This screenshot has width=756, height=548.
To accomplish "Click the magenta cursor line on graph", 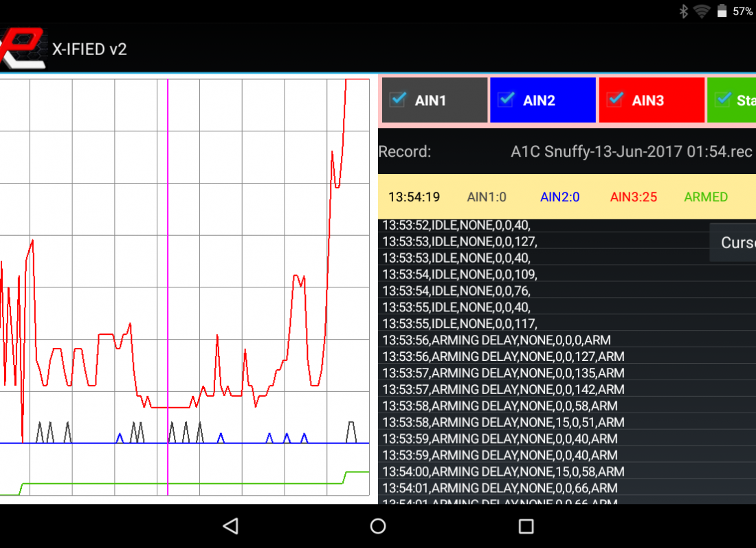I will (168, 275).
